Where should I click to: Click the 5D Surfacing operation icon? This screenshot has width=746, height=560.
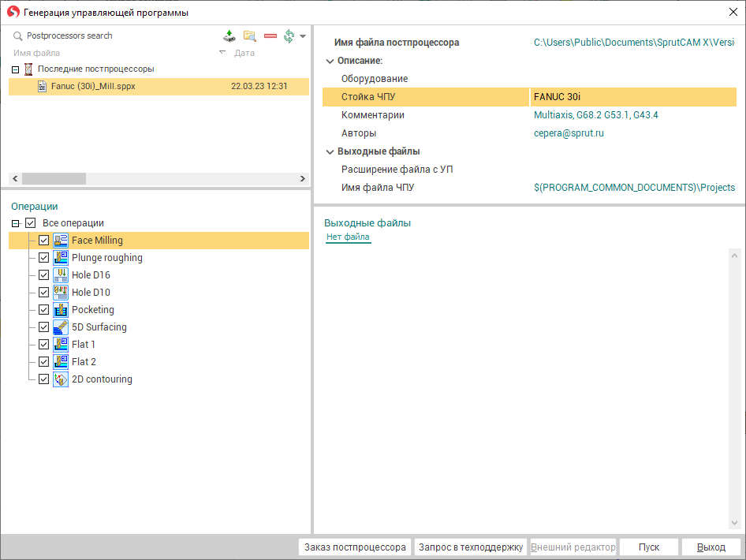pos(61,327)
